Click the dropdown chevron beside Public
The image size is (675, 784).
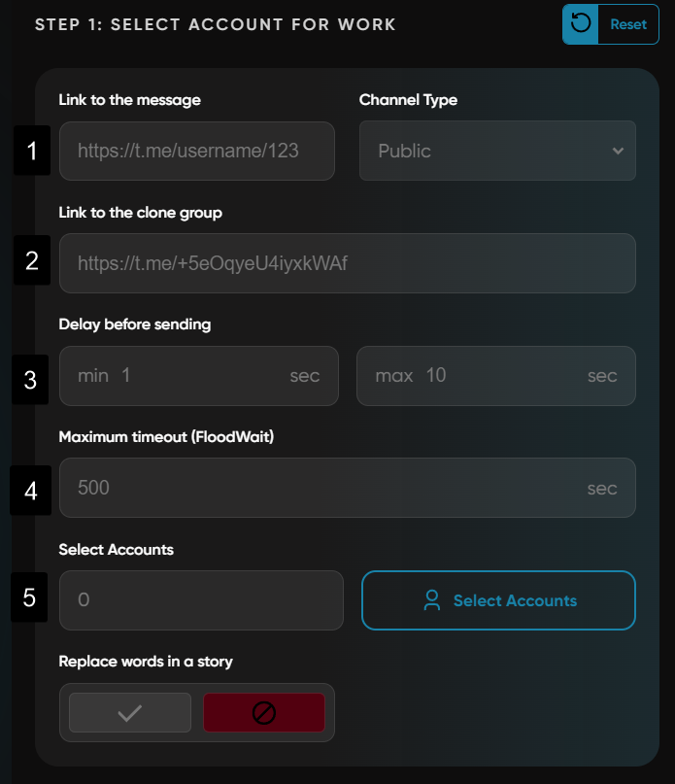tap(618, 151)
